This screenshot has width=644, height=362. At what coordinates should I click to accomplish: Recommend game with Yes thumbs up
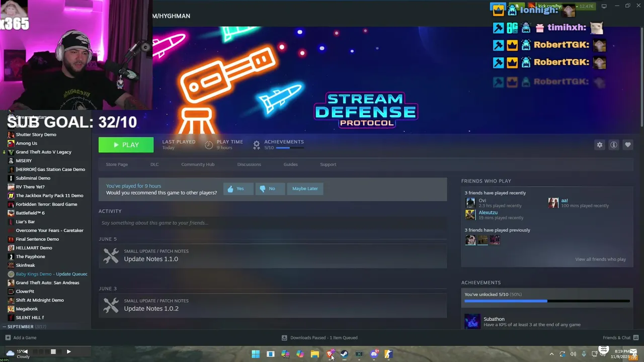point(238,189)
